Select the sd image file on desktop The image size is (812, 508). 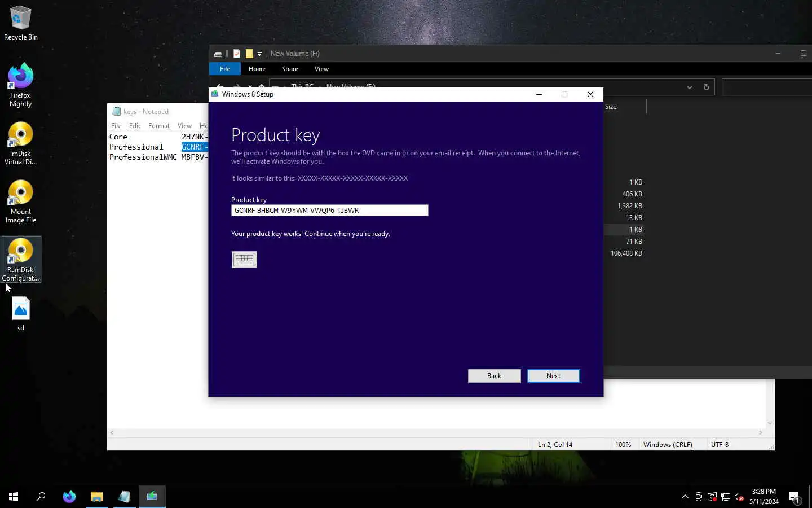[21, 314]
